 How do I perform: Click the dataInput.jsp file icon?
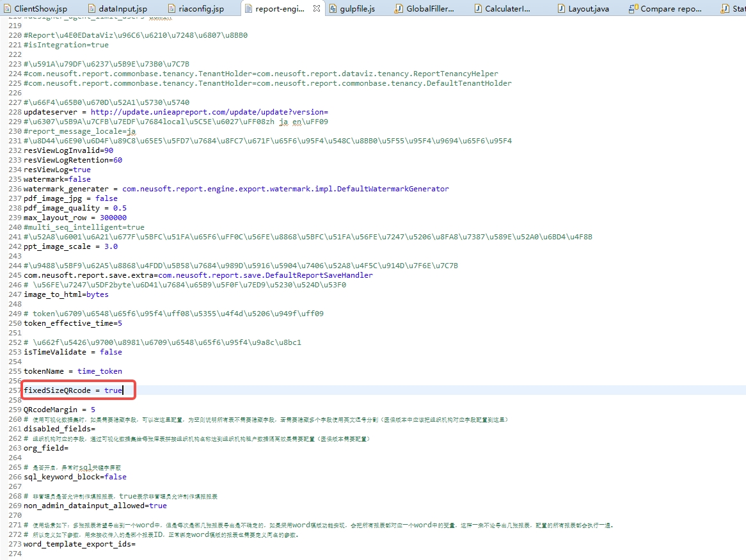92,8
